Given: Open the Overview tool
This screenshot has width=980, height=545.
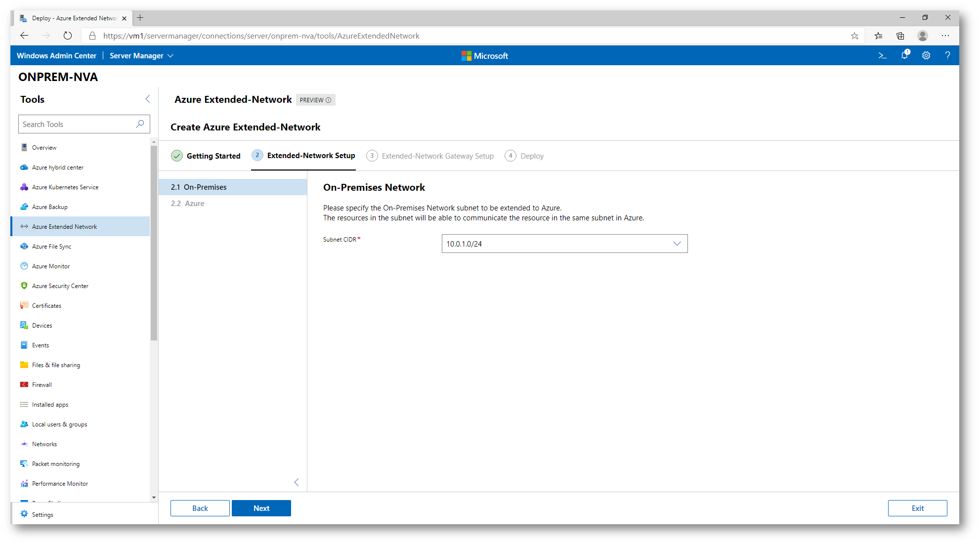Looking at the screenshot, I should click(x=80, y=147).
